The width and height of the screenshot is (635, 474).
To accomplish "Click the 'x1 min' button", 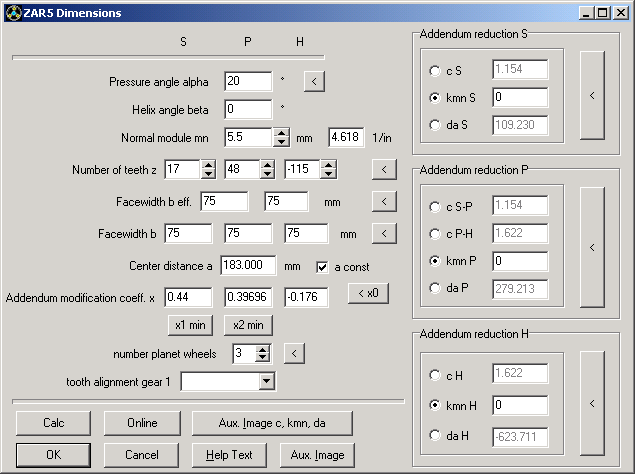I will pyautogui.click(x=190, y=324).
